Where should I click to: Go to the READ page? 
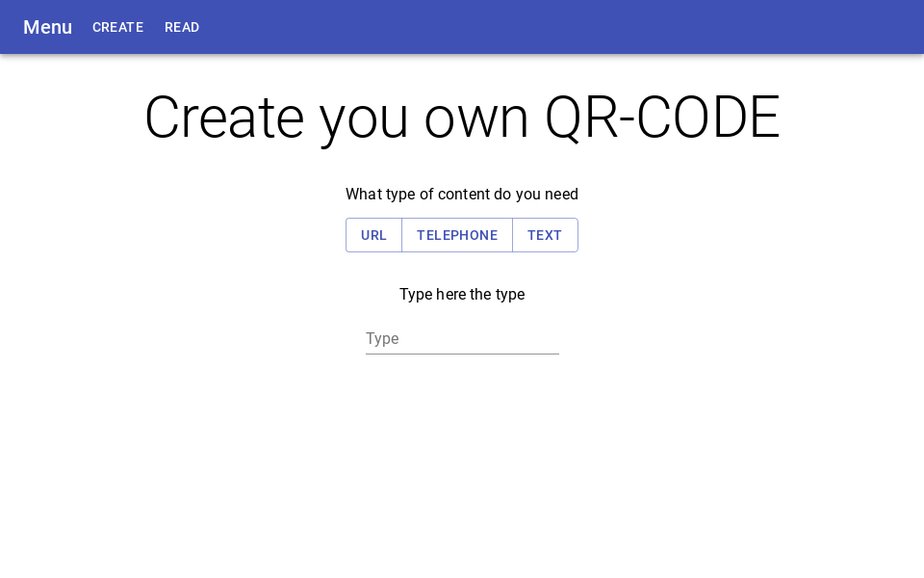(x=182, y=27)
